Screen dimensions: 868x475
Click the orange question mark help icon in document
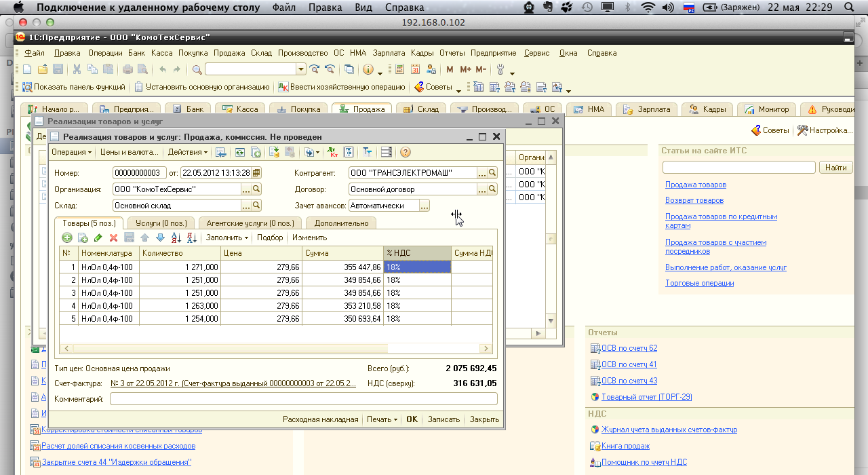(x=406, y=152)
